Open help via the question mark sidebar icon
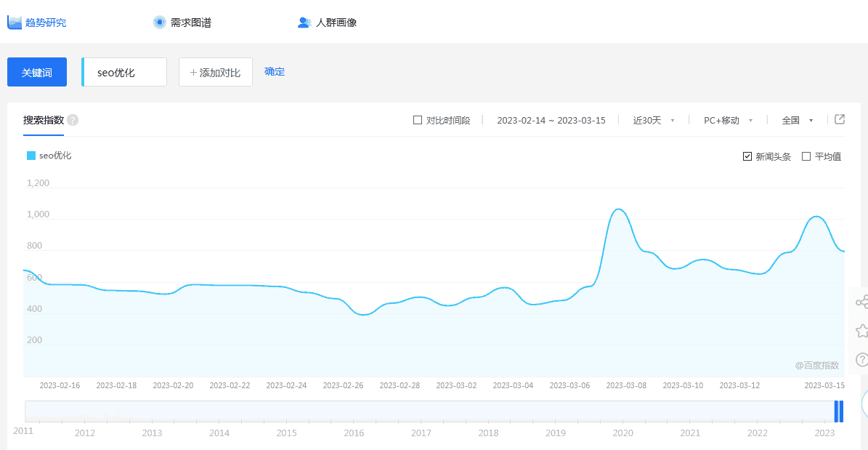Screen dimensions: 868x450 (861, 361)
